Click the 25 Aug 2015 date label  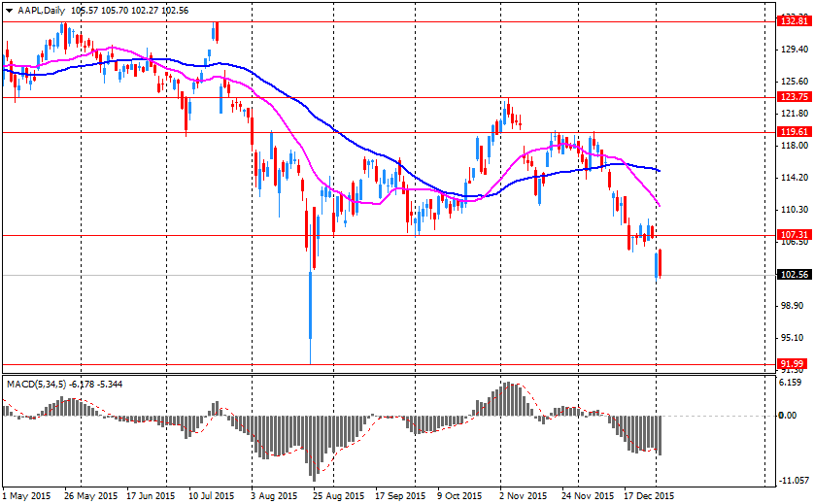pos(338,495)
